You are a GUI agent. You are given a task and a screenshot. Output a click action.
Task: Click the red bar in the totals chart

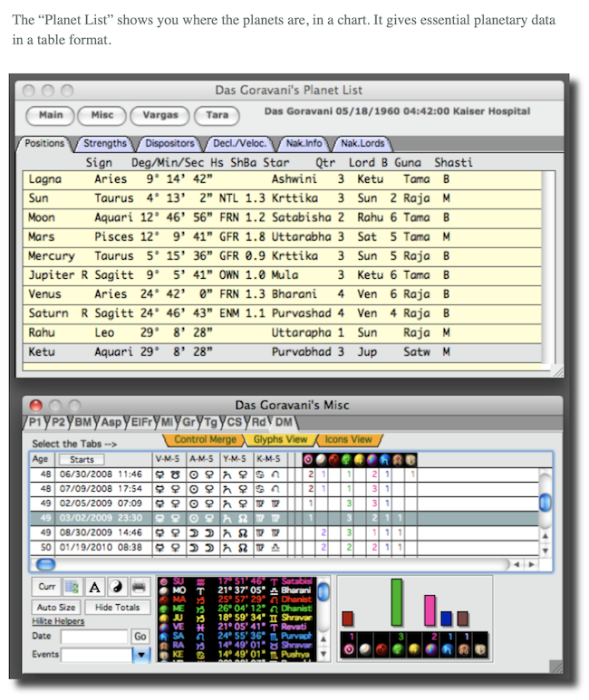tap(346, 618)
